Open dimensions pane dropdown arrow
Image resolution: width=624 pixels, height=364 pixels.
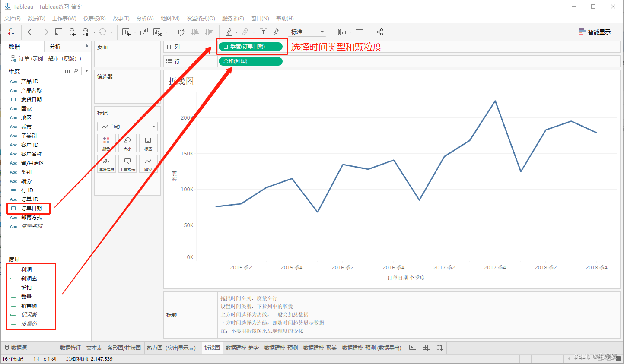(86, 71)
